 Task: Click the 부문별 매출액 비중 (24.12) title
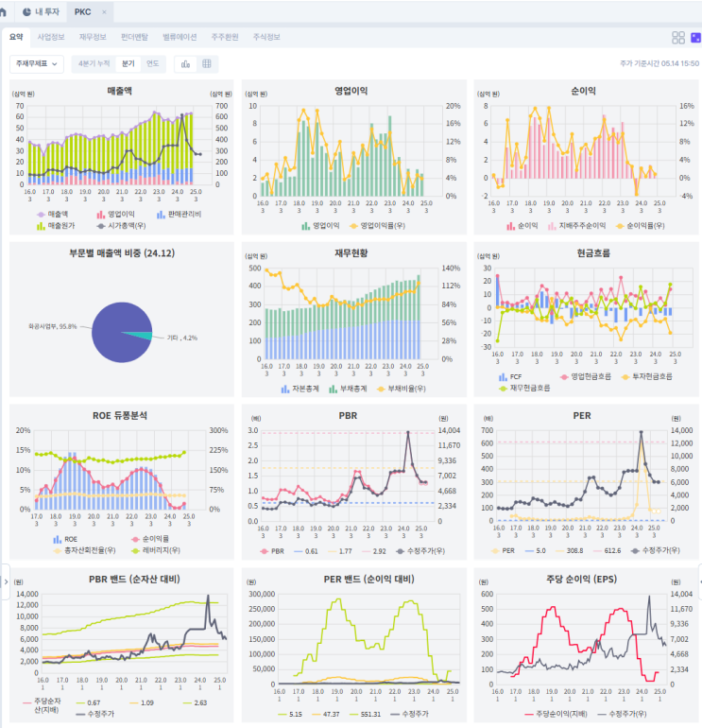point(122,253)
